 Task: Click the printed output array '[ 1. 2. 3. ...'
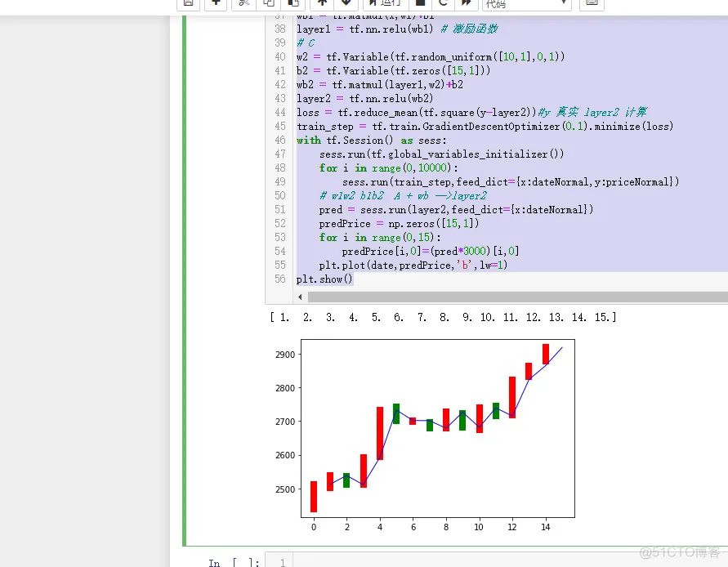443,317
